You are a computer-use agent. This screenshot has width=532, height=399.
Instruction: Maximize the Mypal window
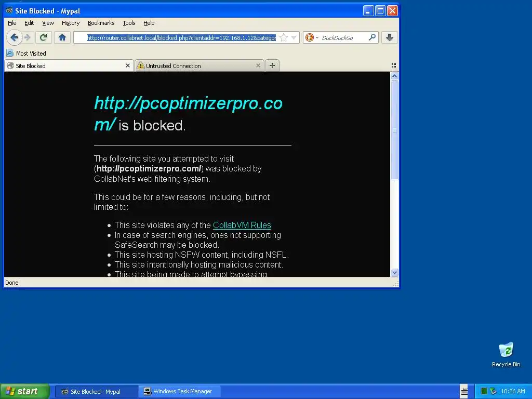[x=380, y=10]
